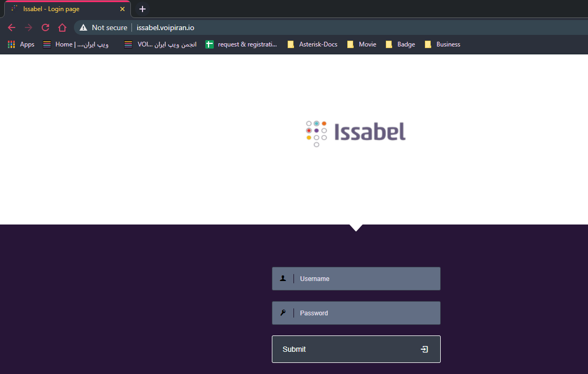Focus the Username input field
The width and height of the screenshot is (588, 374).
point(356,279)
